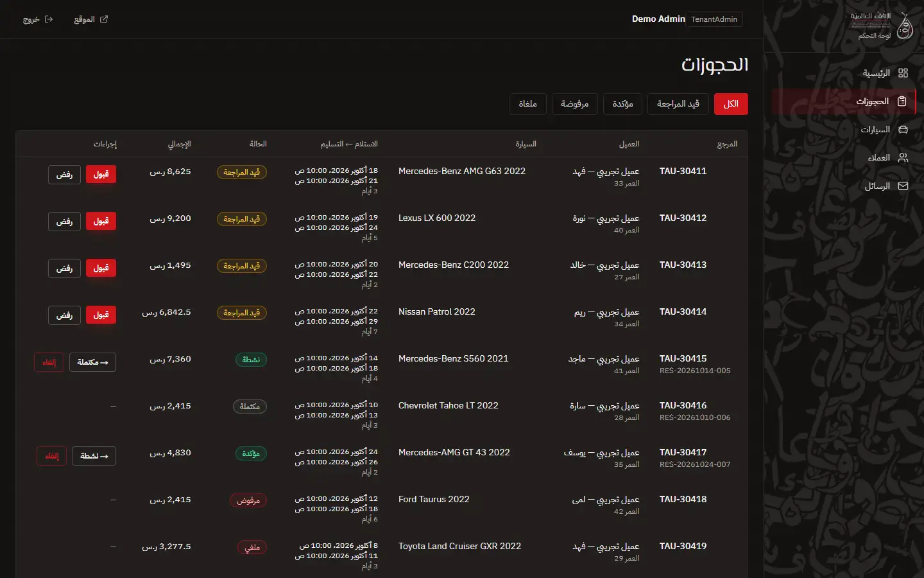Mark booking TAU-30415 as مكتملة
Viewport: 924px width, 578px height.
[92, 362]
